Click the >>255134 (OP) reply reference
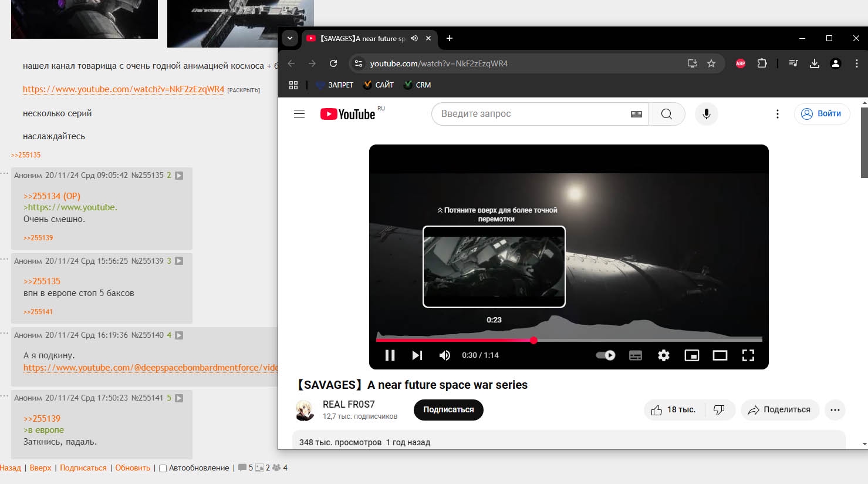Image resolution: width=868 pixels, height=484 pixels. [52, 196]
